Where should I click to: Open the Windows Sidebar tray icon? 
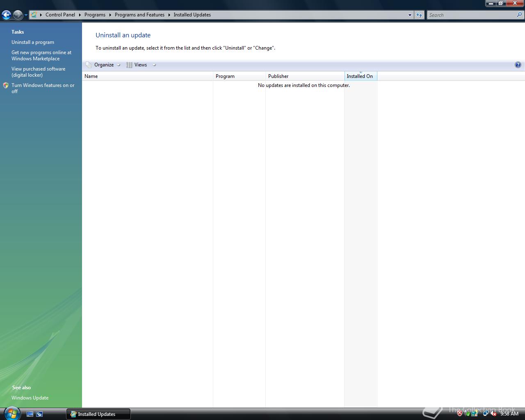pyautogui.click(x=475, y=414)
